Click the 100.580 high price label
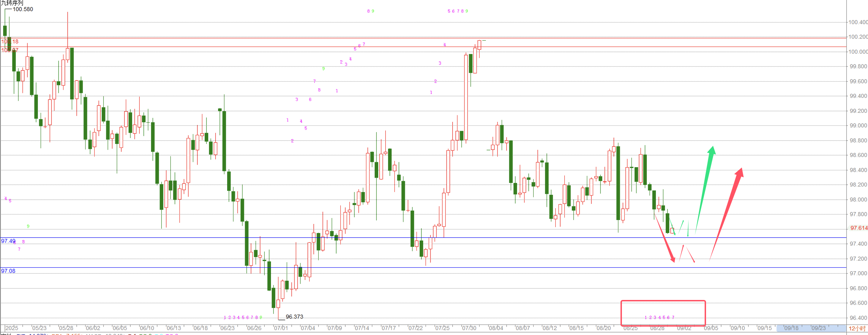 click(23, 9)
